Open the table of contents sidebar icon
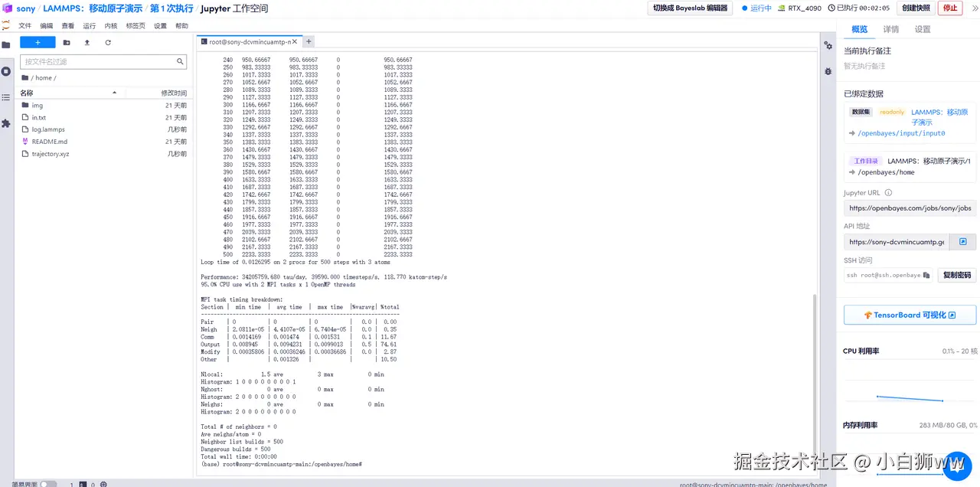Viewport: 980px width, 487px height. pyautogui.click(x=6, y=97)
